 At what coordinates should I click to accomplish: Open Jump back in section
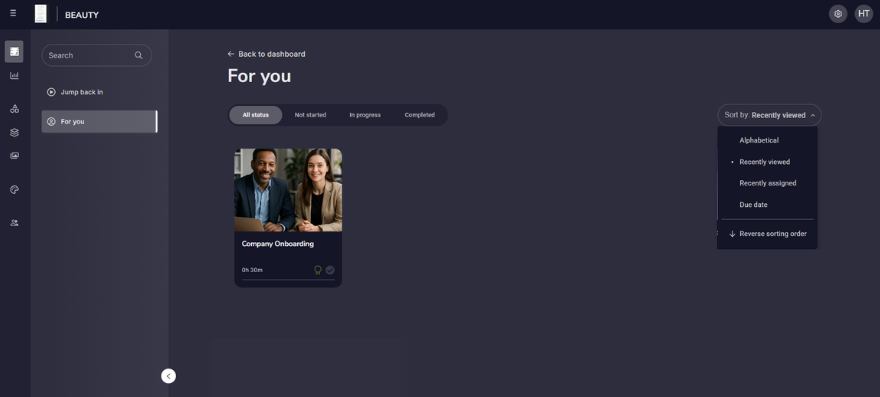(x=99, y=92)
